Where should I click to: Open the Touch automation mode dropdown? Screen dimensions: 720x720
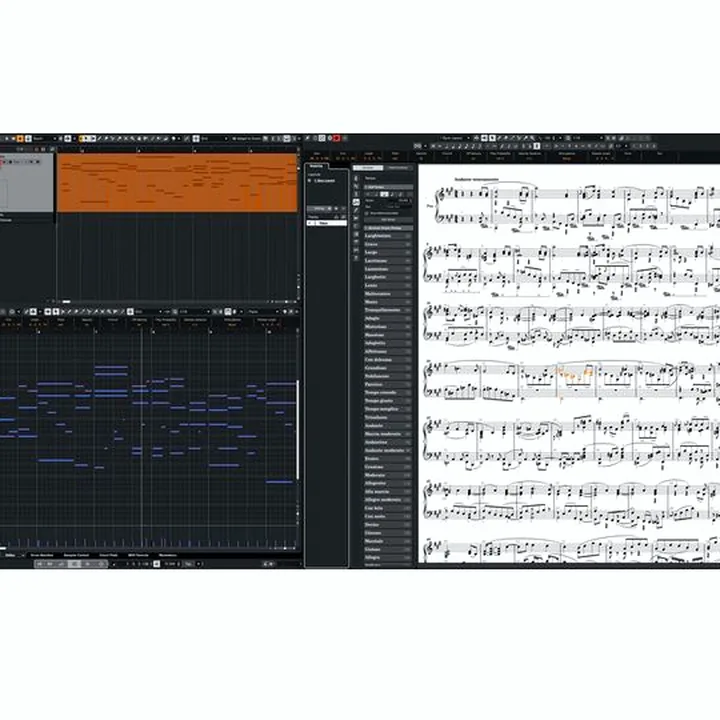point(44,138)
